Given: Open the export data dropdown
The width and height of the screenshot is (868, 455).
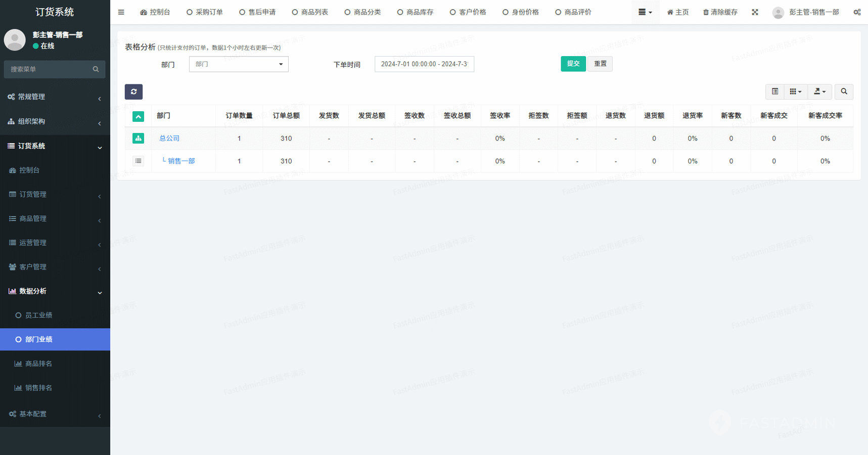Looking at the screenshot, I should [x=819, y=92].
